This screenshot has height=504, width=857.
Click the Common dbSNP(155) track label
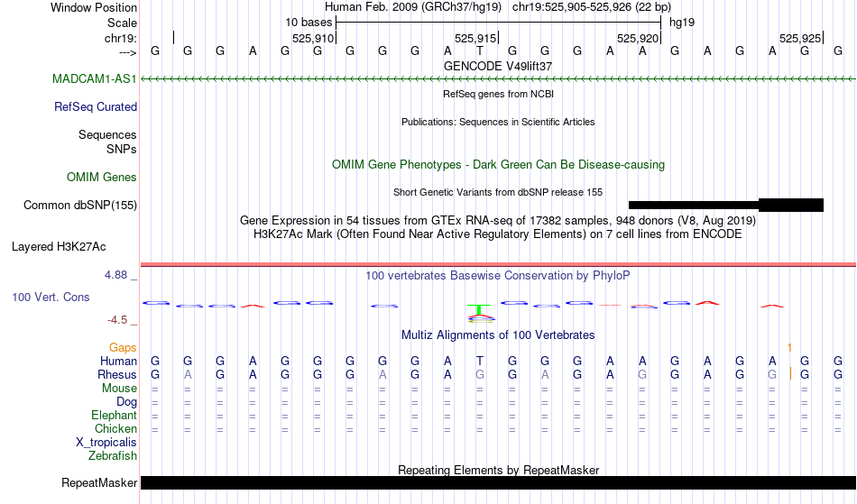point(79,205)
